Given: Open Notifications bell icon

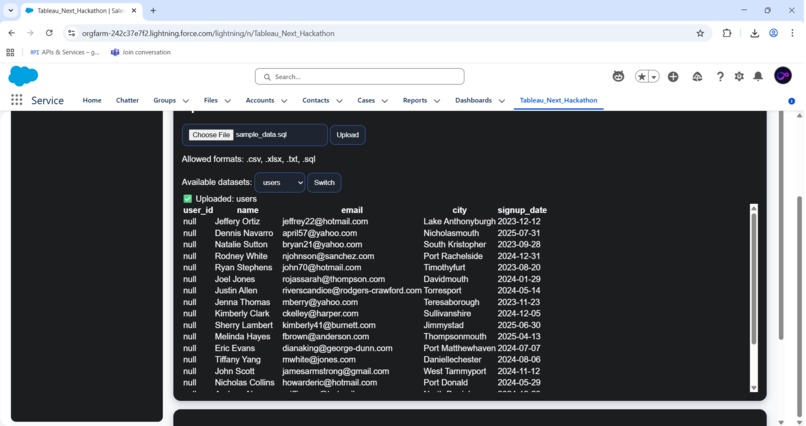Looking at the screenshot, I should coord(758,77).
